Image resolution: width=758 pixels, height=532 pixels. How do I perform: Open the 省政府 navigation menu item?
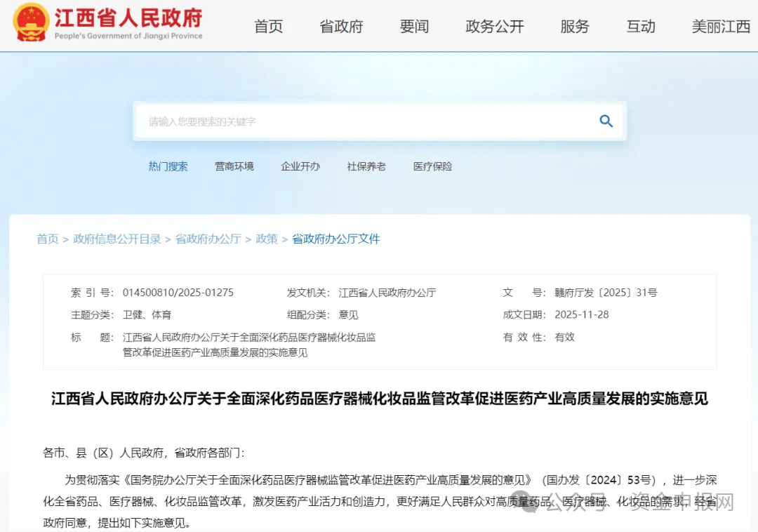pos(341,26)
